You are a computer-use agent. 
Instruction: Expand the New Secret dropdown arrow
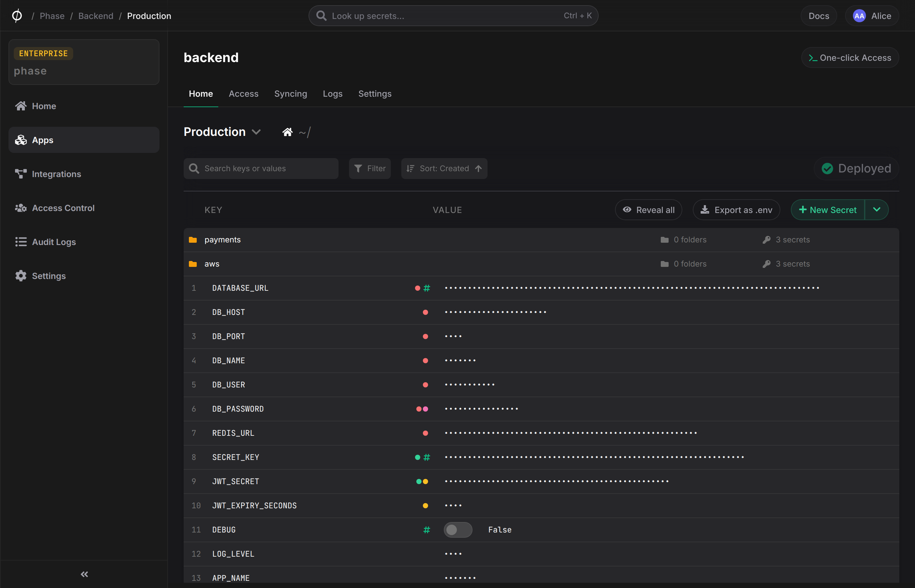[876, 210]
